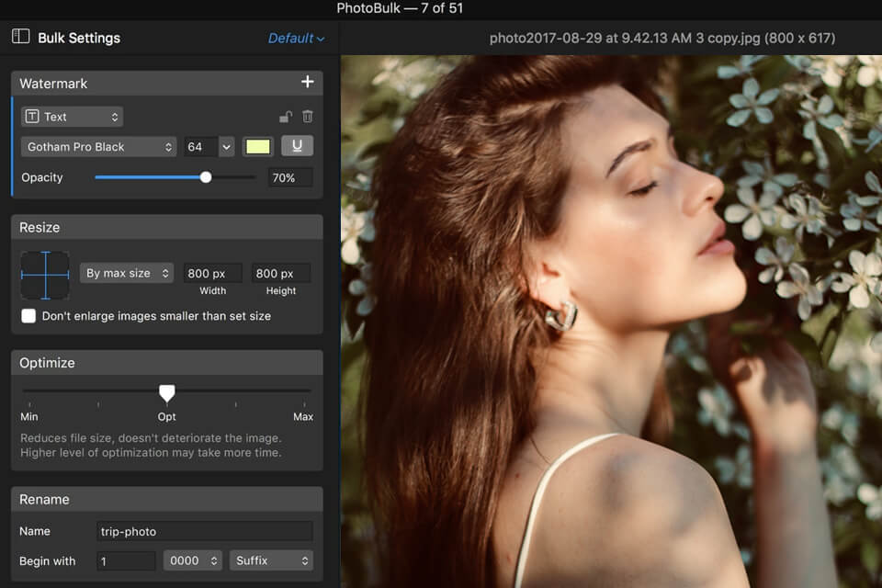Viewport: 882px width, 588px height.
Task: Open the By max size dropdown
Action: (x=127, y=273)
